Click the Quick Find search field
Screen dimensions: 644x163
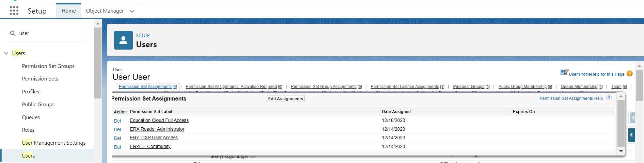click(51, 33)
